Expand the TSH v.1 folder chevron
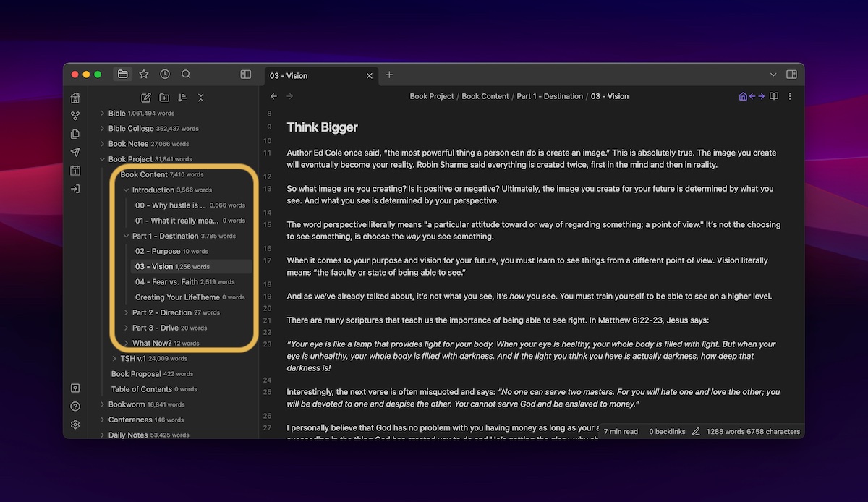Image resolution: width=868 pixels, height=502 pixels. 114,358
